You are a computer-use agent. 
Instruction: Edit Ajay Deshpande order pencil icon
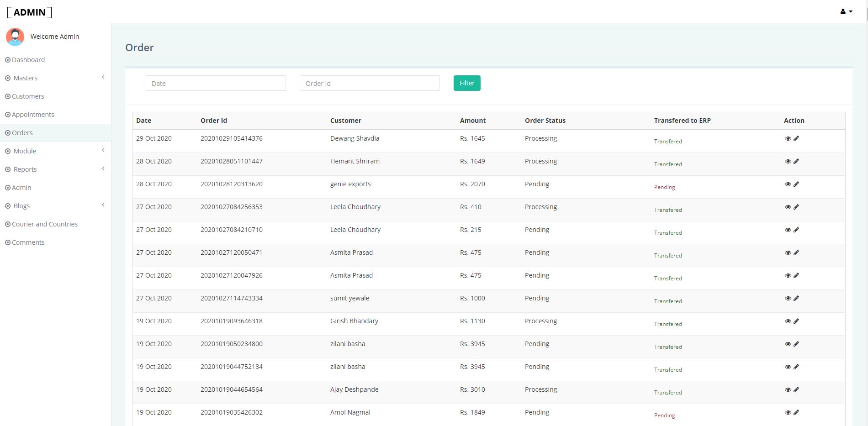(x=796, y=389)
